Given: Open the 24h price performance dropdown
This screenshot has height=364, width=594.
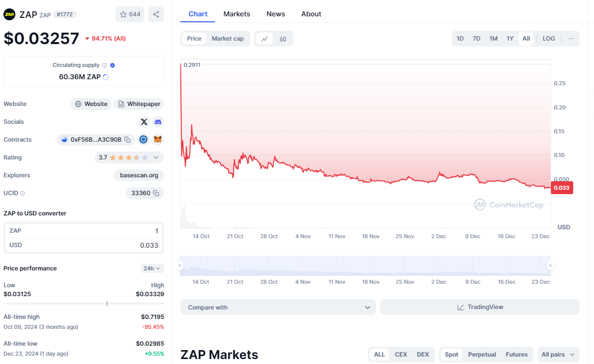Looking at the screenshot, I should pyautogui.click(x=152, y=268).
